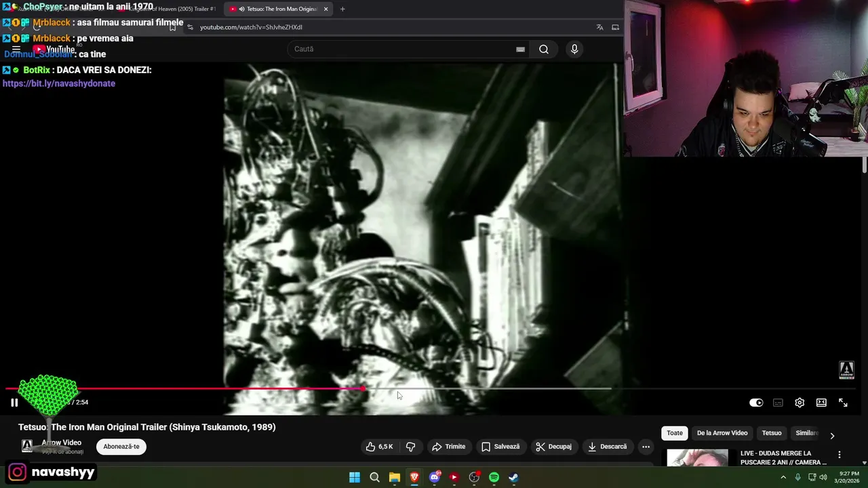Viewport: 868px width, 488px height.
Task: Select the Tetsuo filter chip
Action: (x=772, y=433)
